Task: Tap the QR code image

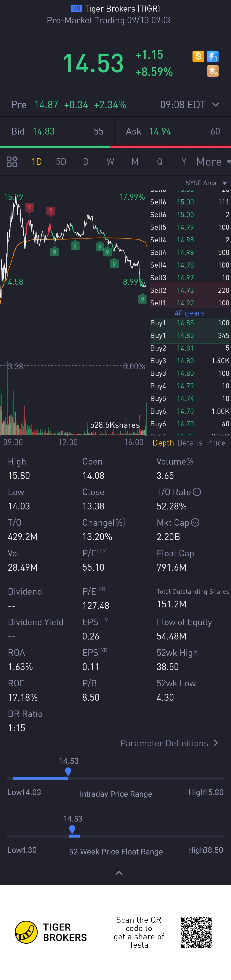Action: point(196,932)
